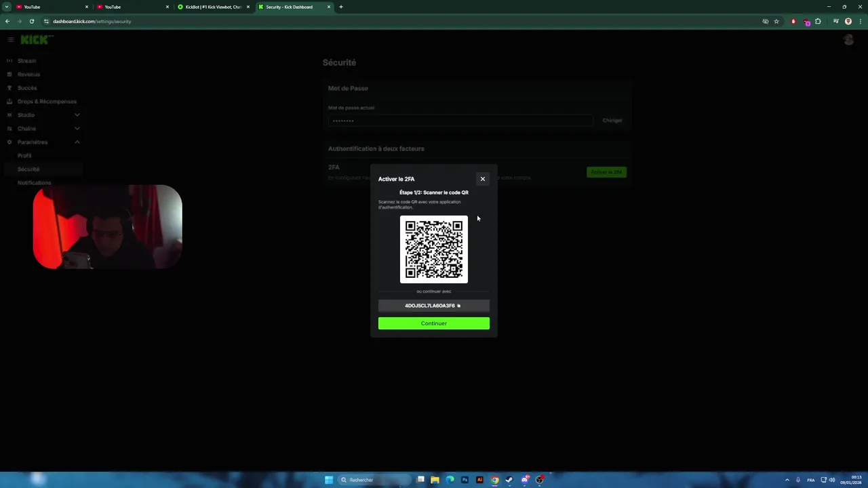Viewport: 868px width, 488px height.
Task: Open a new browser tab
Action: [341, 7]
